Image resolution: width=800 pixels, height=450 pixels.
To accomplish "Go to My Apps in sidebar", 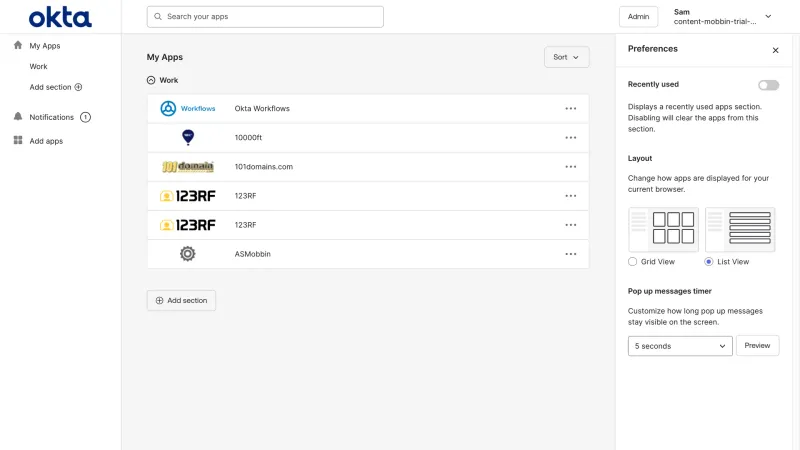I will pyautogui.click(x=45, y=45).
